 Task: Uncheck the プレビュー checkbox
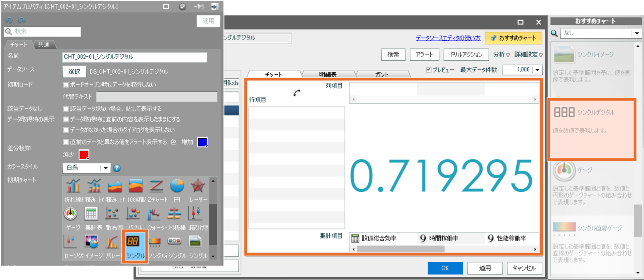click(428, 70)
